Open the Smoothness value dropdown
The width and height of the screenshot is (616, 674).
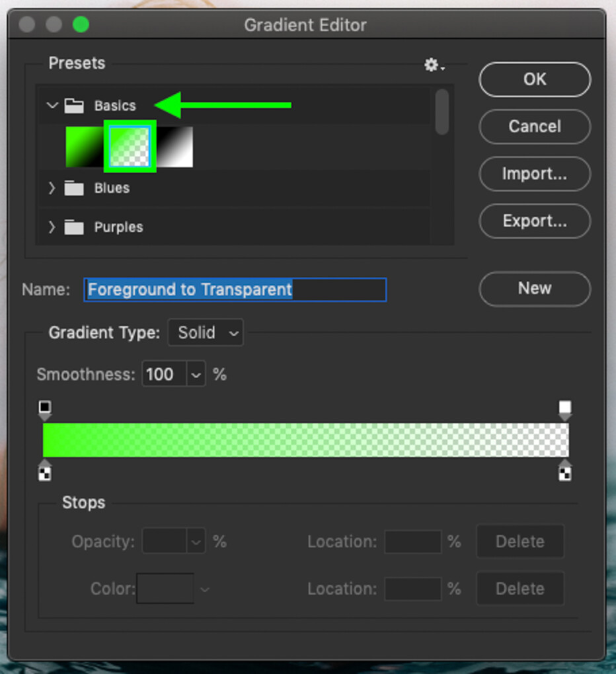196,374
